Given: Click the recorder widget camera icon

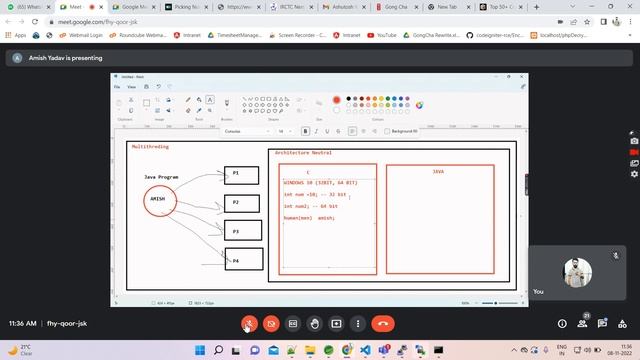Looking at the screenshot, I should [x=634, y=141].
